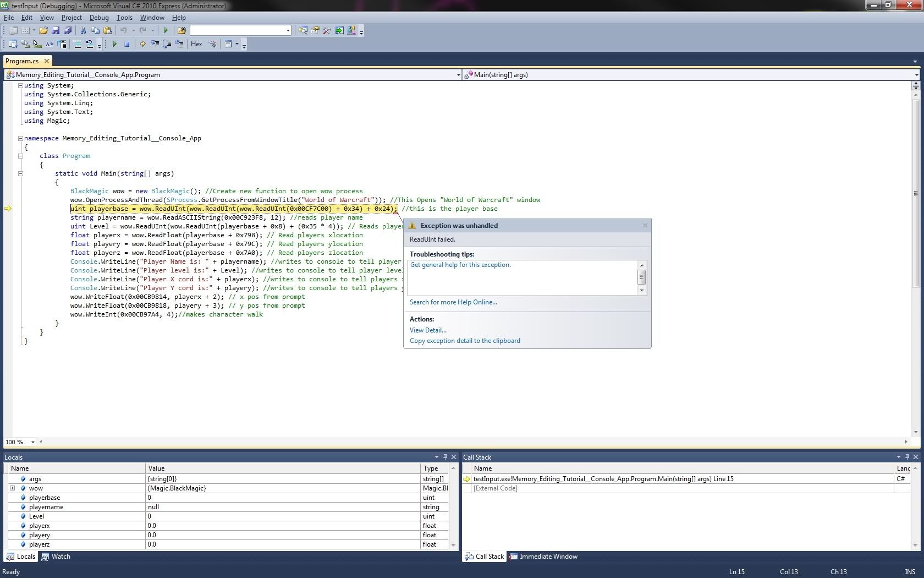Click the Open File folder icon
Viewport: 924px width, 578px height.
pos(43,30)
